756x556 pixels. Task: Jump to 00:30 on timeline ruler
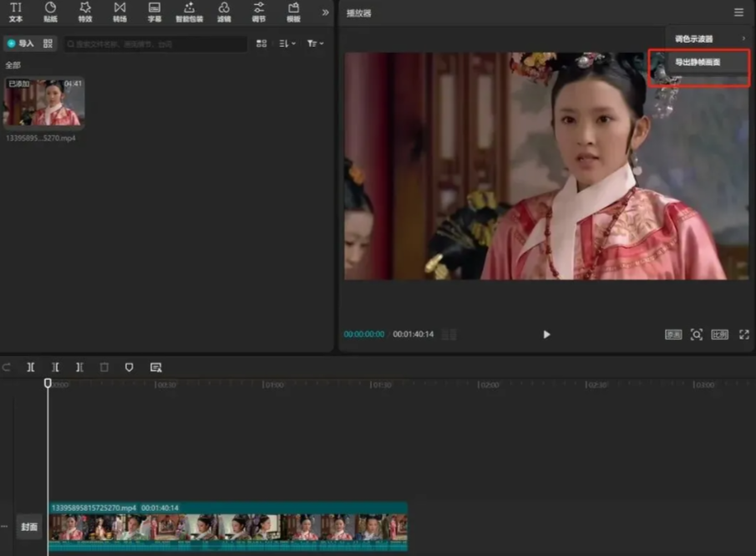pos(165,385)
